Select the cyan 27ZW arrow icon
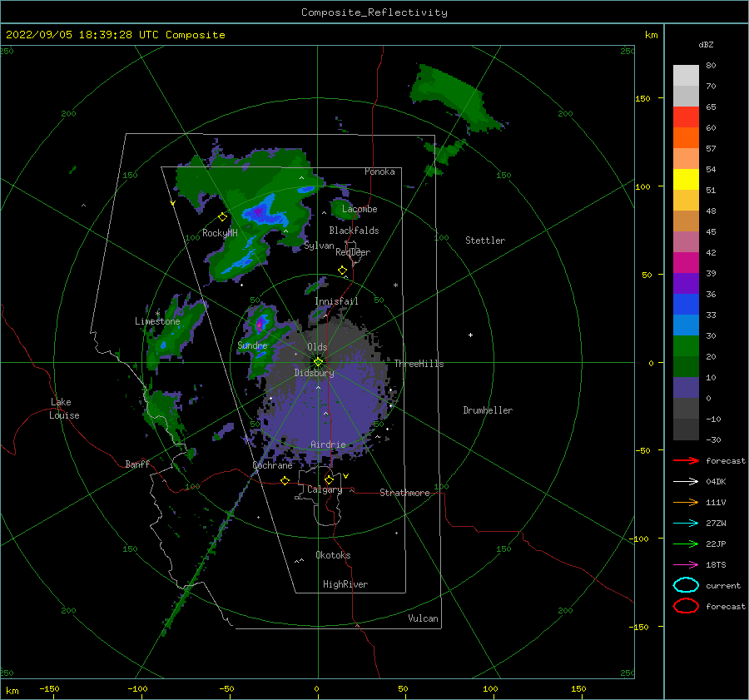Image resolution: width=749 pixels, height=700 pixels. (x=686, y=524)
